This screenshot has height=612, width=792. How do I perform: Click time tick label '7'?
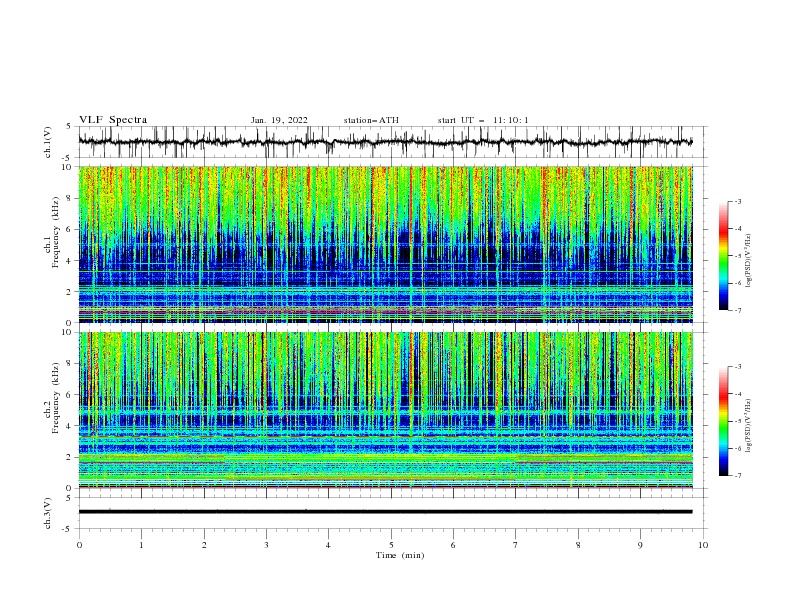pyautogui.click(x=516, y=545)
